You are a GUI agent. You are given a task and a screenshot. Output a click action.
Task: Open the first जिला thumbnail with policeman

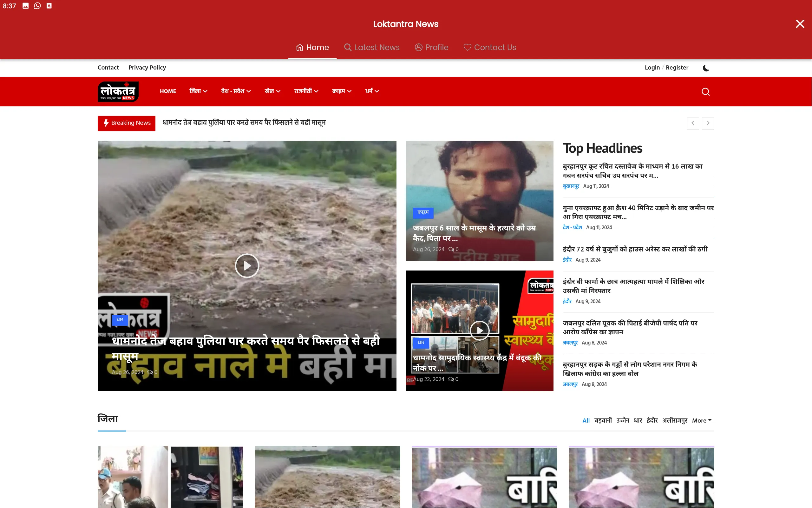pos(170,477)
